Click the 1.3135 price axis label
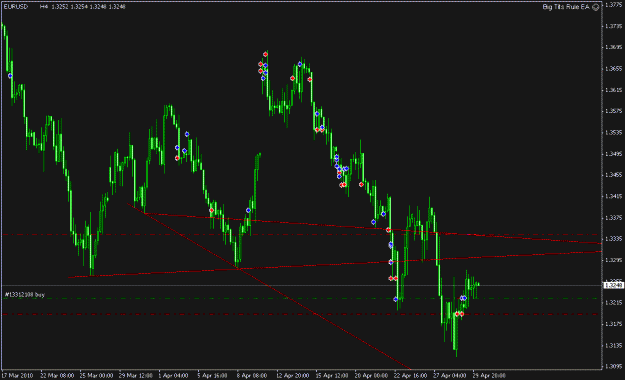 tap(613, 345)
